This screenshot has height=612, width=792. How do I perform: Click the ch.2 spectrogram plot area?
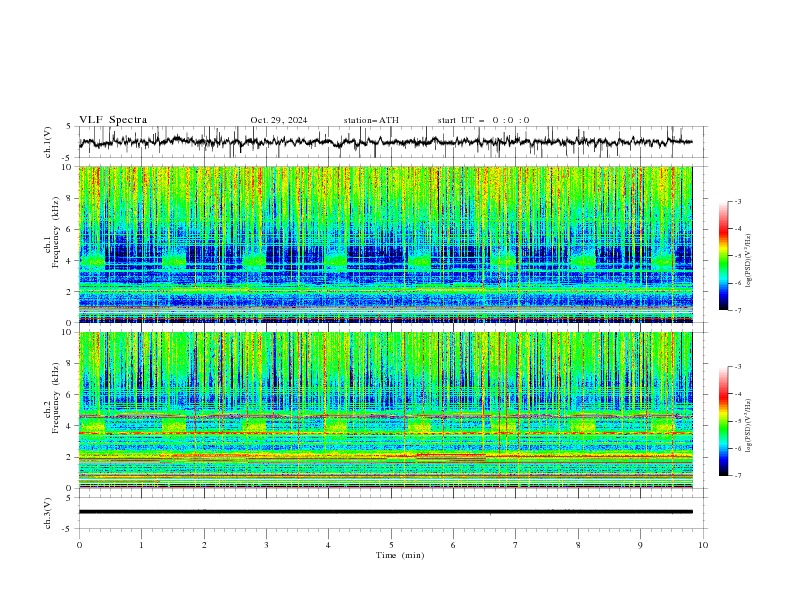click(385, 410)
